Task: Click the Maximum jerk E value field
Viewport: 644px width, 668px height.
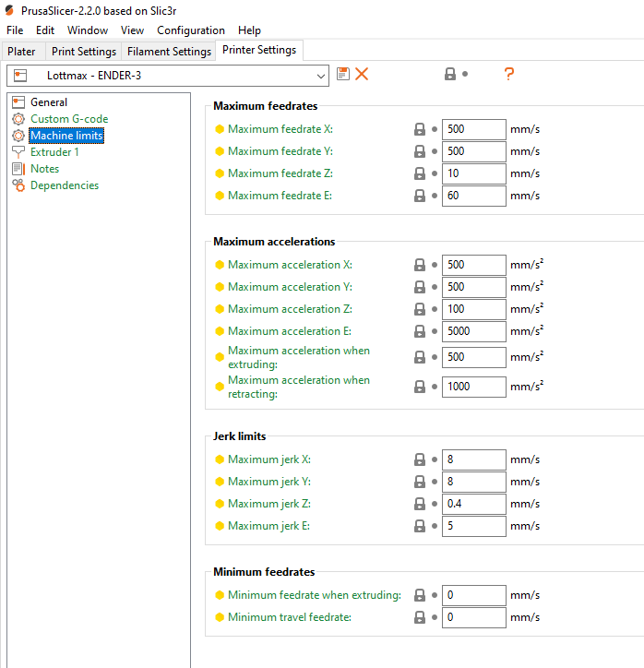Action: [x=474, y=526]
